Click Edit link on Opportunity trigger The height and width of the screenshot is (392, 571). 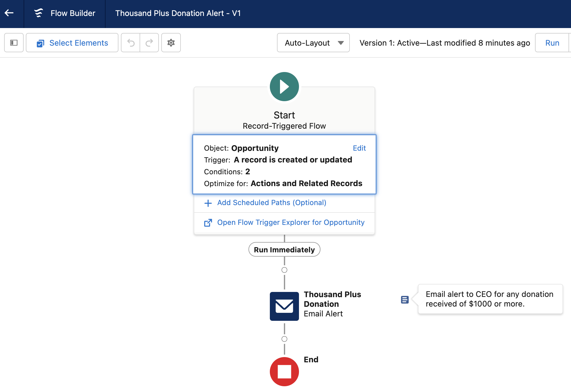click(x=359, y=148)
